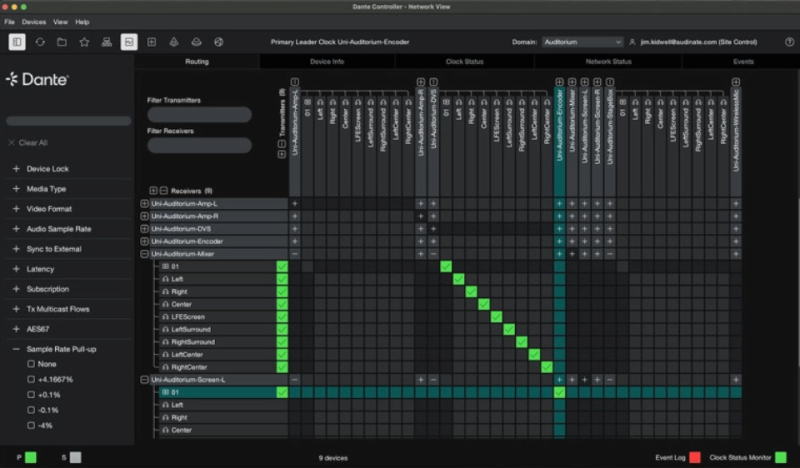
Task: Expand the Uni-Auditorium-DVS receiver row
Action: [145, 229]
